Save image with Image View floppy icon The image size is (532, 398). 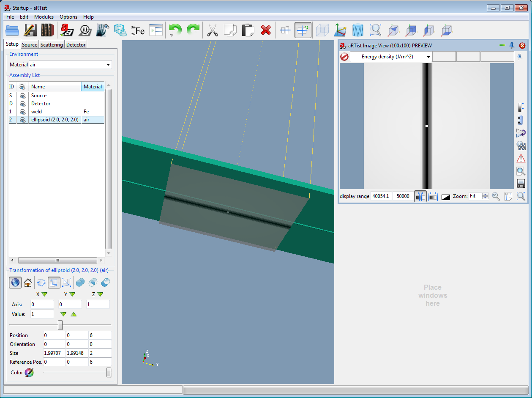coord(521,184)
